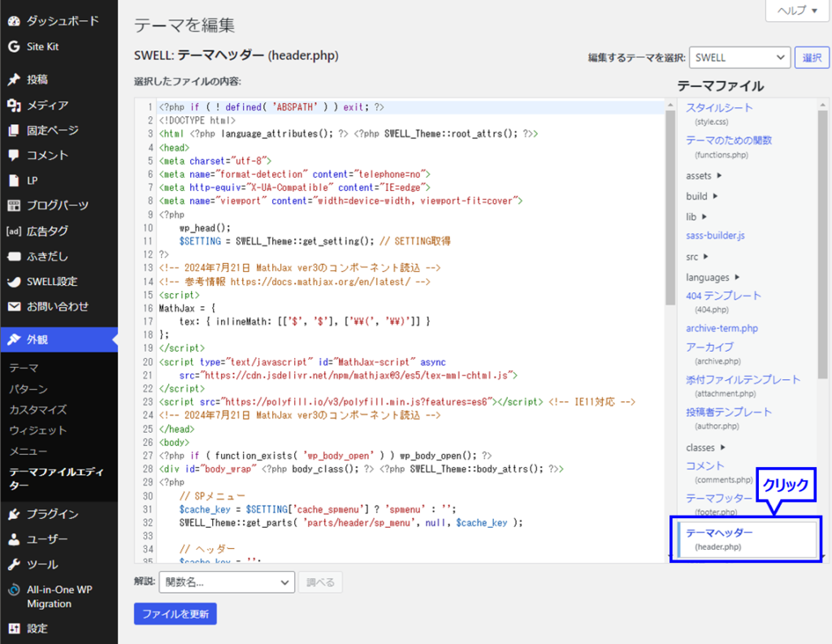Expand the src folder

coord(696,257)
